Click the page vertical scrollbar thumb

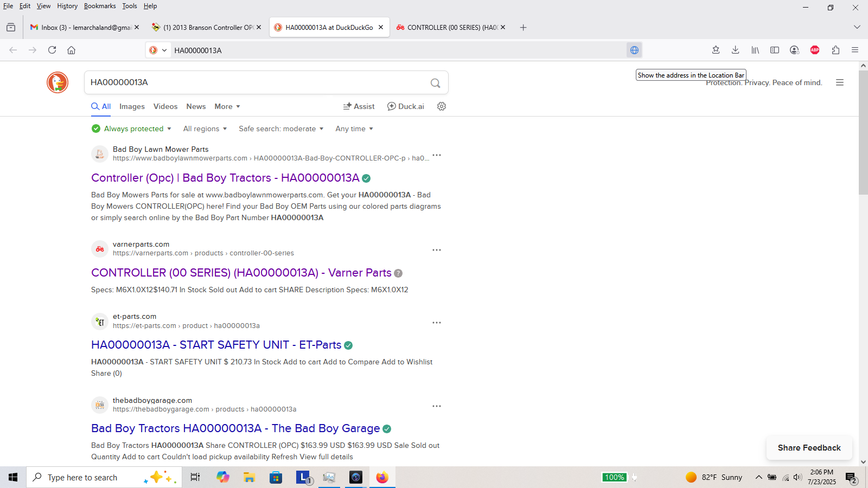[863, 132]
